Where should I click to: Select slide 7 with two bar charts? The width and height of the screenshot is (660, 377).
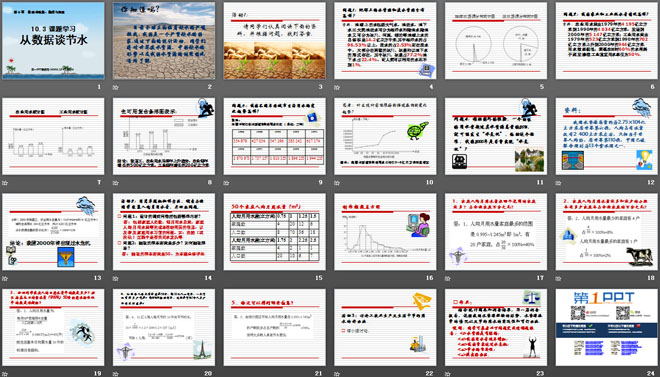point(53,136)
